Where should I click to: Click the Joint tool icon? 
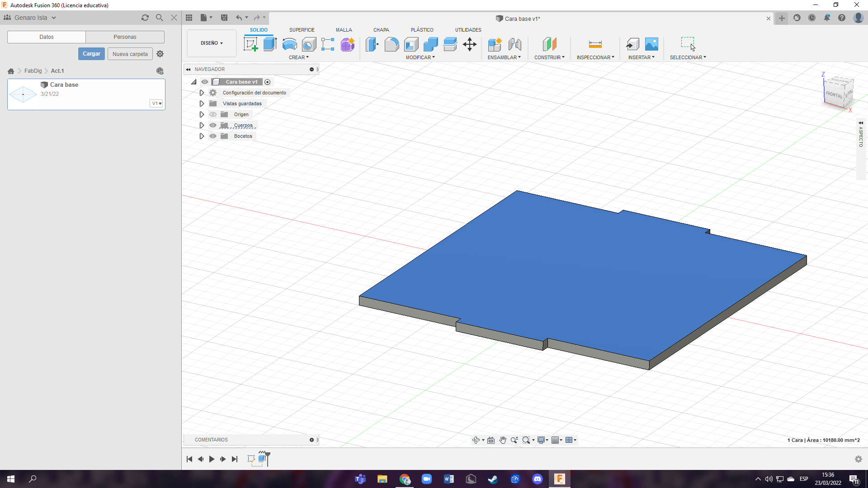click(514, 44)
